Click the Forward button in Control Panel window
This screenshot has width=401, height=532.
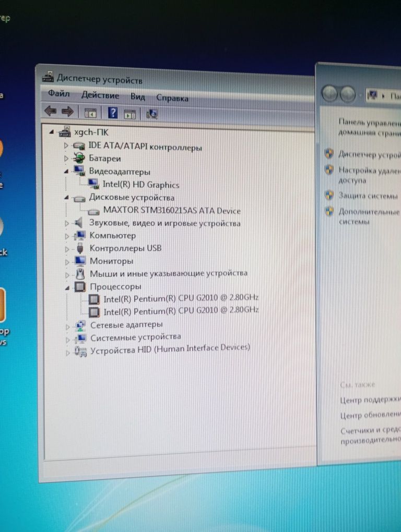tap(347, 94)
